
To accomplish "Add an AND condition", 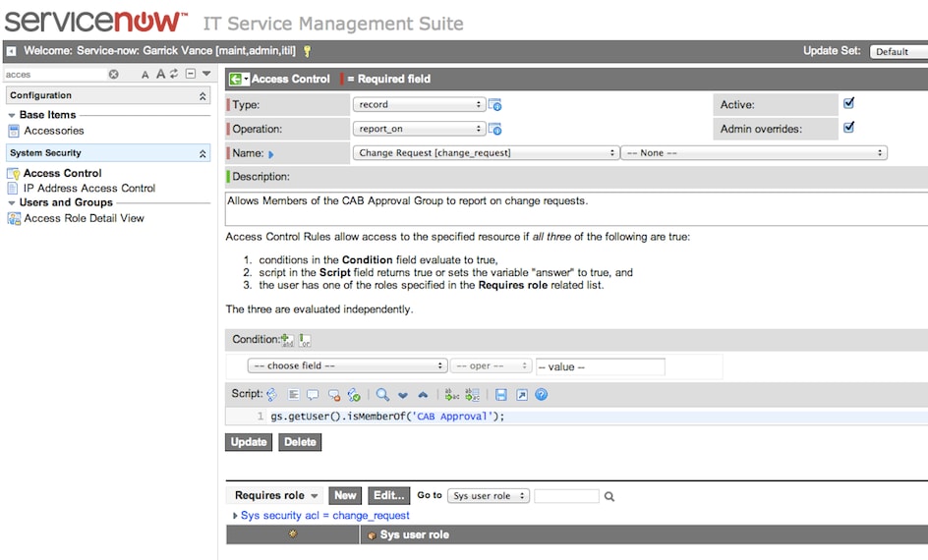I will tap(287, 340).
